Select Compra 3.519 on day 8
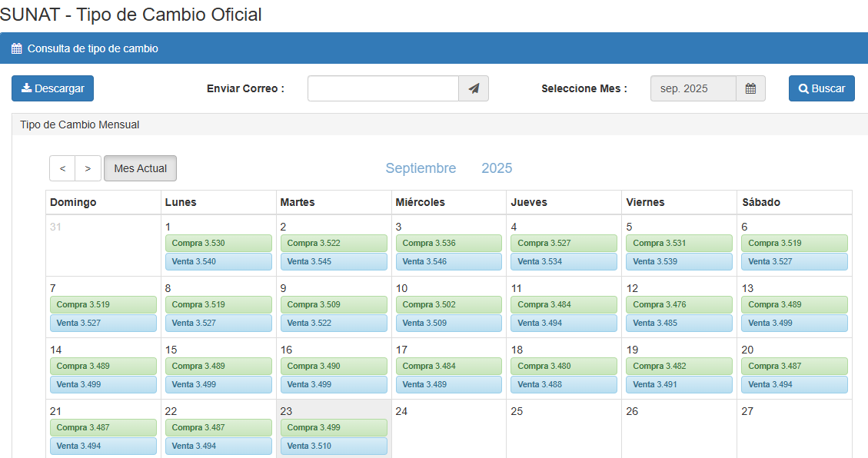The image size is (868, 458). point(218,305)
